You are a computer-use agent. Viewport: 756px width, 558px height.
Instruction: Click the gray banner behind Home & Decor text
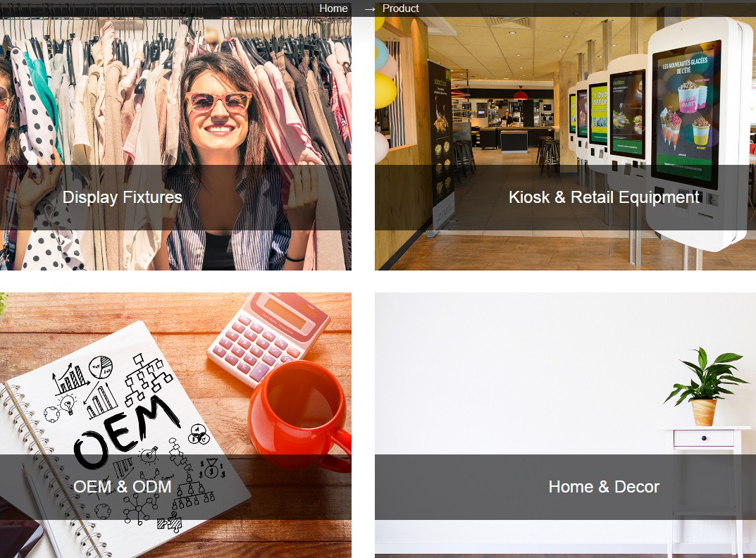coord(565,487)
